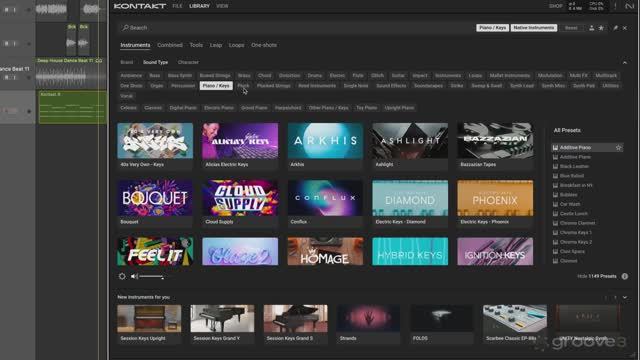Toggle the Piano / Keys sound type tag
This screenshot has height=360, width=640.
point(216,86)
